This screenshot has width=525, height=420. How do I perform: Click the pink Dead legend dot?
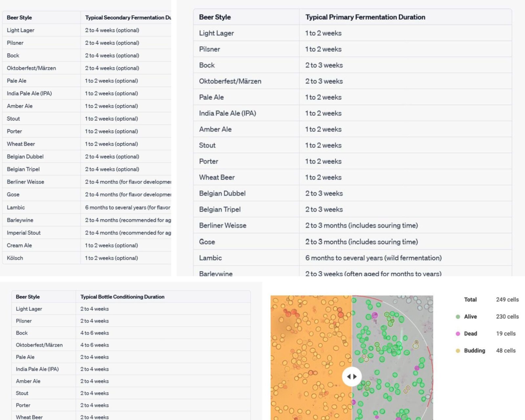coord(458,334)
